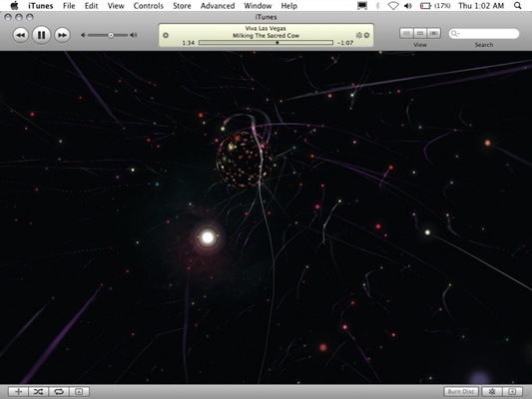Click the Bluetooth status icon
Screen dimensions: 532x399
[x=377, y=6]
